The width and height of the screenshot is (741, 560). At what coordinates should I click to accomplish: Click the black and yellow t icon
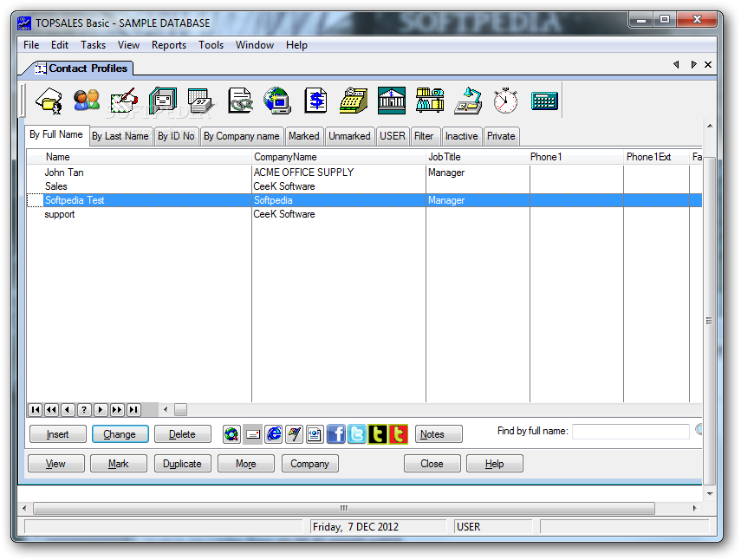[378, 433]
